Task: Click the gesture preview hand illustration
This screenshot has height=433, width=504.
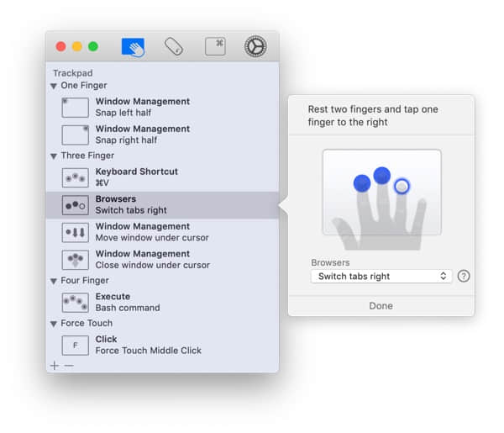Action: click(x=382, y=199)
